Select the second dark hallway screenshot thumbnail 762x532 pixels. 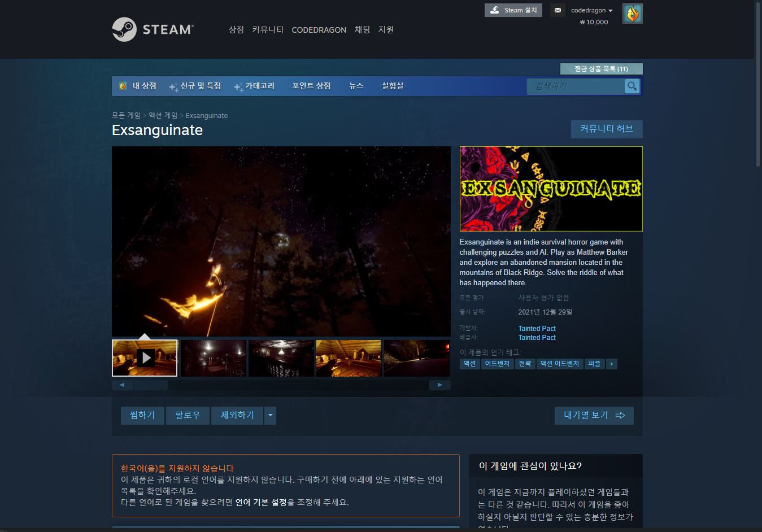click(x=213, y=358)
